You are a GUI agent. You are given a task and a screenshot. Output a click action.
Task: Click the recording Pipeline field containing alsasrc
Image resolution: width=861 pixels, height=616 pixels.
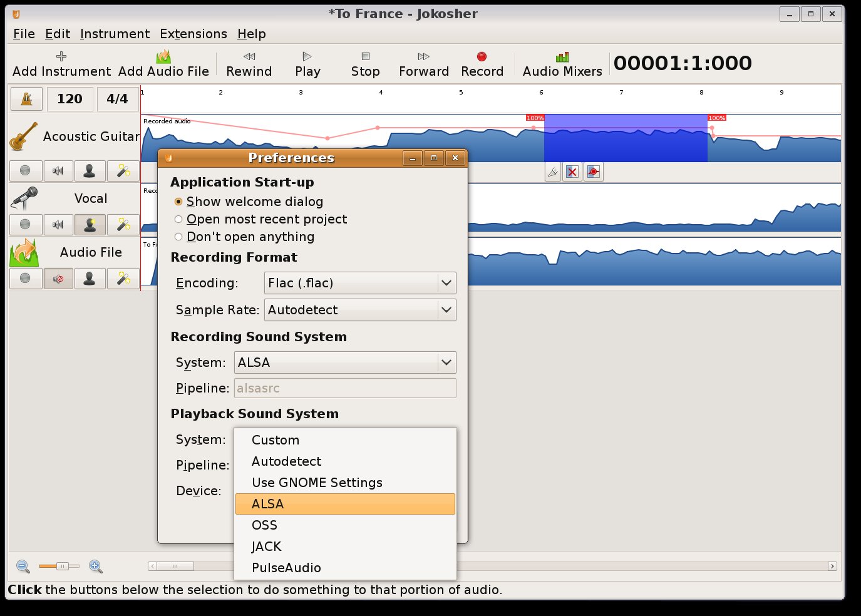tap(345, 388)
